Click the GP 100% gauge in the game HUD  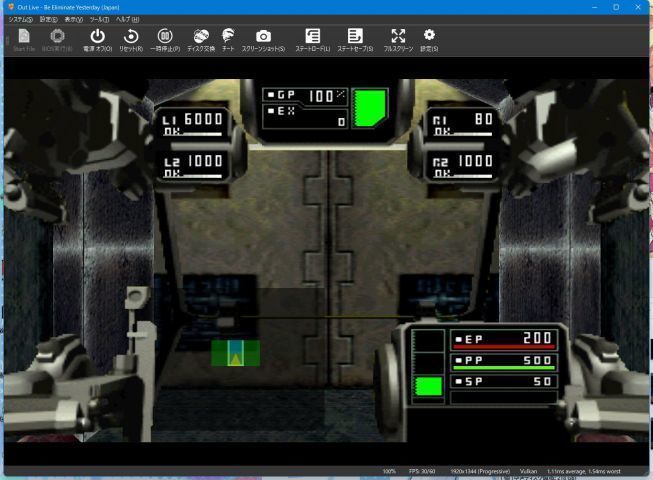305,96
